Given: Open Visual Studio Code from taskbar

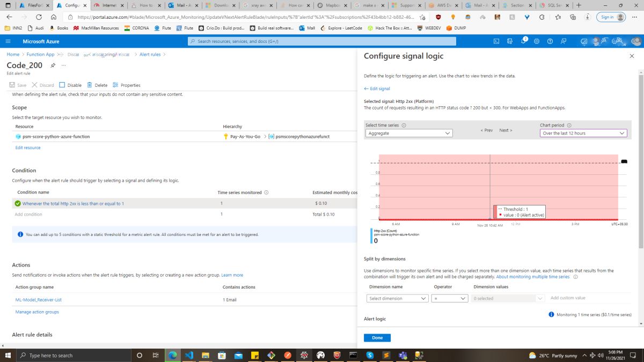Looking at the screenshot, I should coord(189,355).
